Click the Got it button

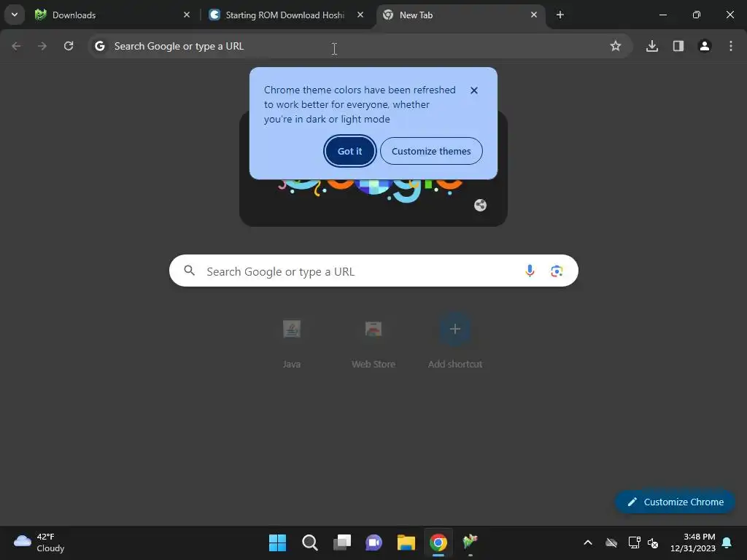point(349,151)
